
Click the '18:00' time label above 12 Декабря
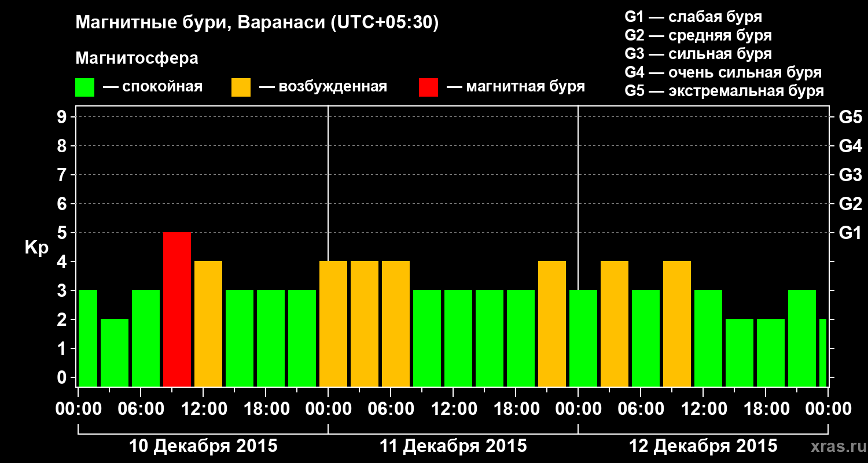pos(766,409)
